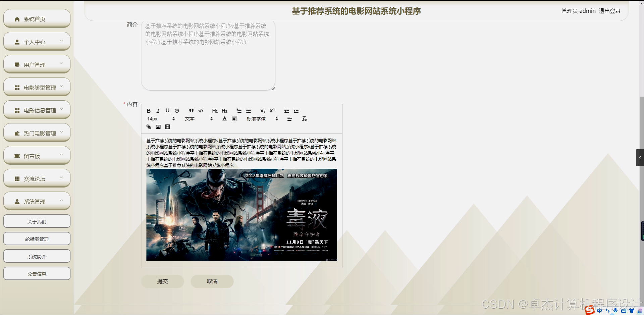This screenshot has height=315, width=644.
Task: Open the IME skin shirt icon
Action: click(x=632, y=311)
